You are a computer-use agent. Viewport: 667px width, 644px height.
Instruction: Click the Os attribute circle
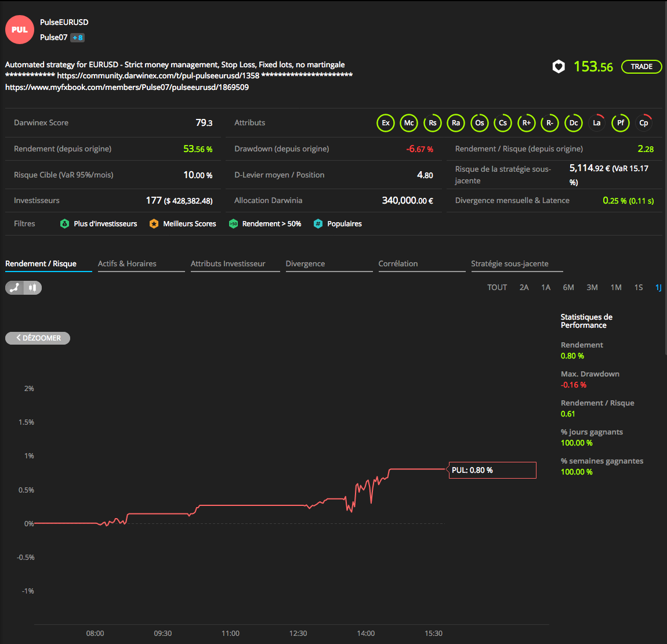pyautogui.click(x=480, y=123)
